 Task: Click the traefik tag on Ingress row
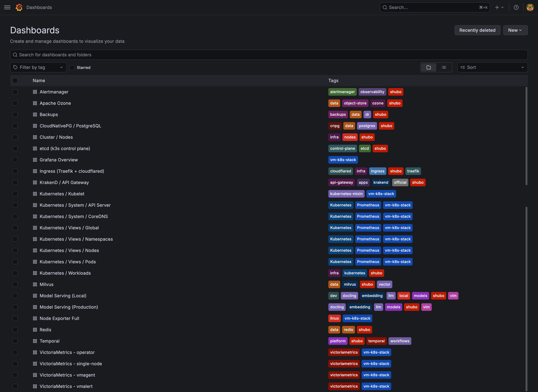coord(413,171)
